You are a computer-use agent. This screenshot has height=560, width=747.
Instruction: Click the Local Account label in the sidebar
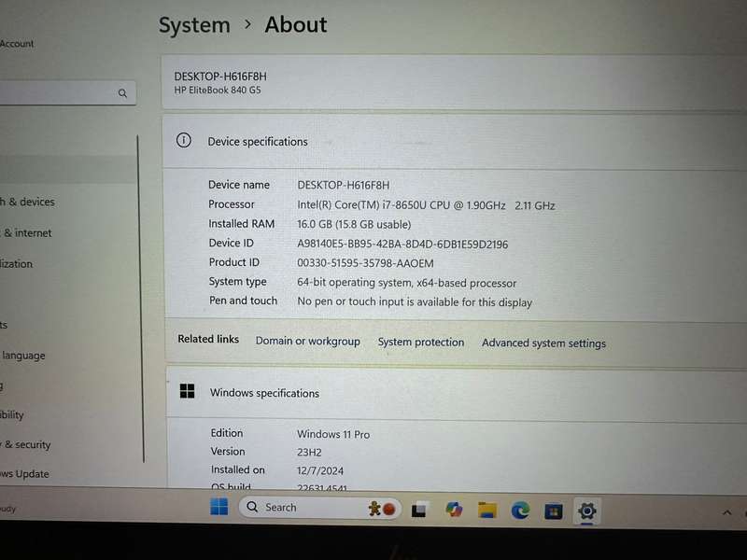[x=17, y=44]
